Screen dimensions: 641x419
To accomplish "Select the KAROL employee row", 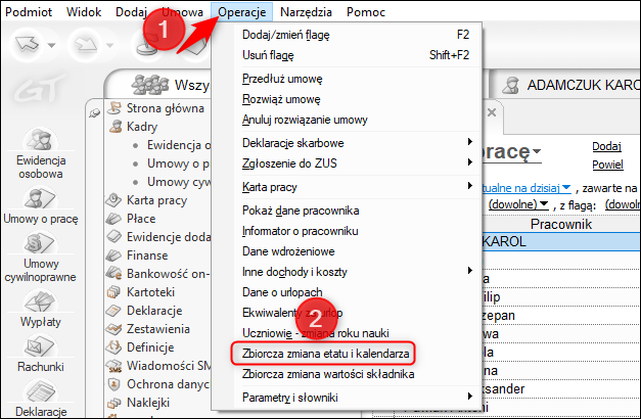I will coord(561,241).
